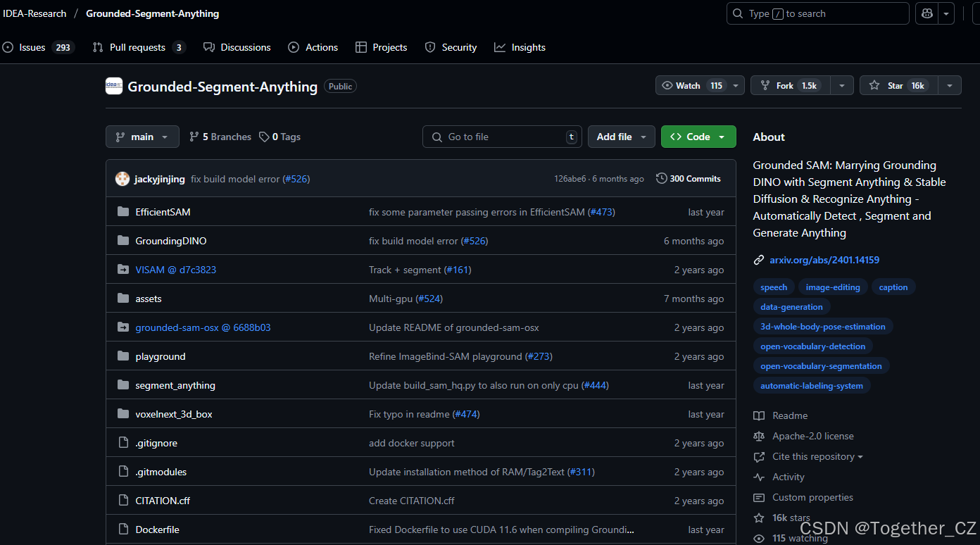The height and width of the screenshot is (545, 980).
Task: Click the IDEA repository avatar logo
Action: coord(114,86)
